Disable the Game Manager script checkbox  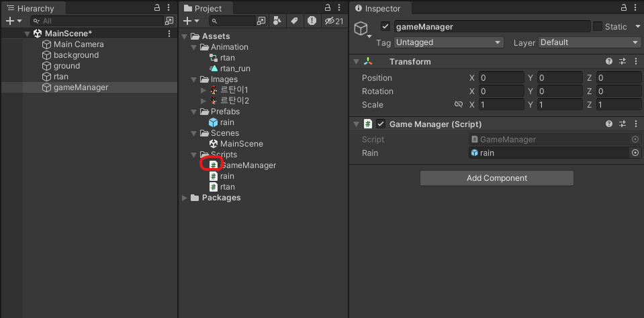tap(381, 124)
